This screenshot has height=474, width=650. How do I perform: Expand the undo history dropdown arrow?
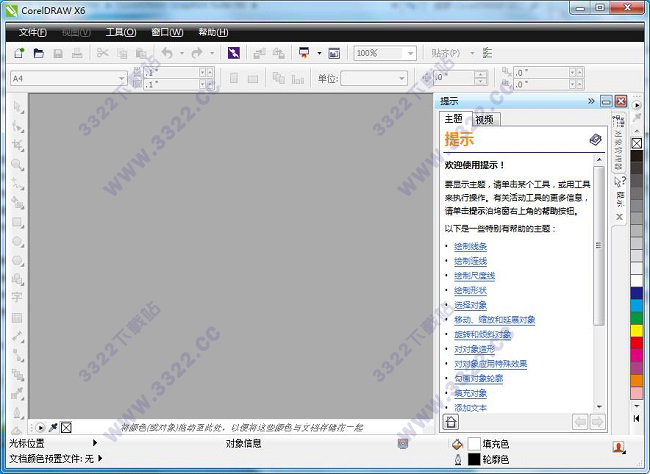[x=182, y=53]
